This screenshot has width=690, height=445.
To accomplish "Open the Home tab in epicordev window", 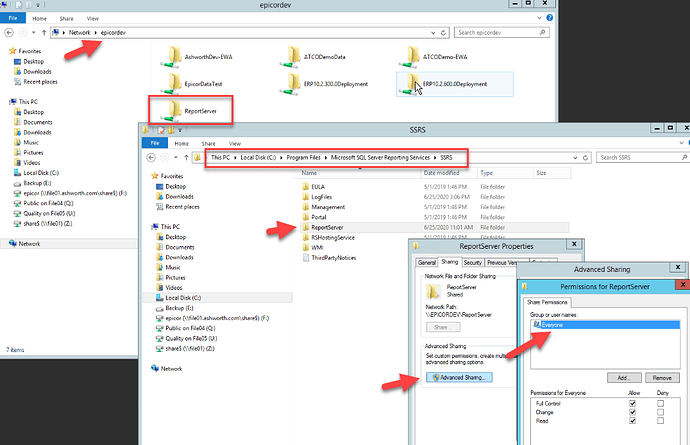I will click(x=39, y=18).
